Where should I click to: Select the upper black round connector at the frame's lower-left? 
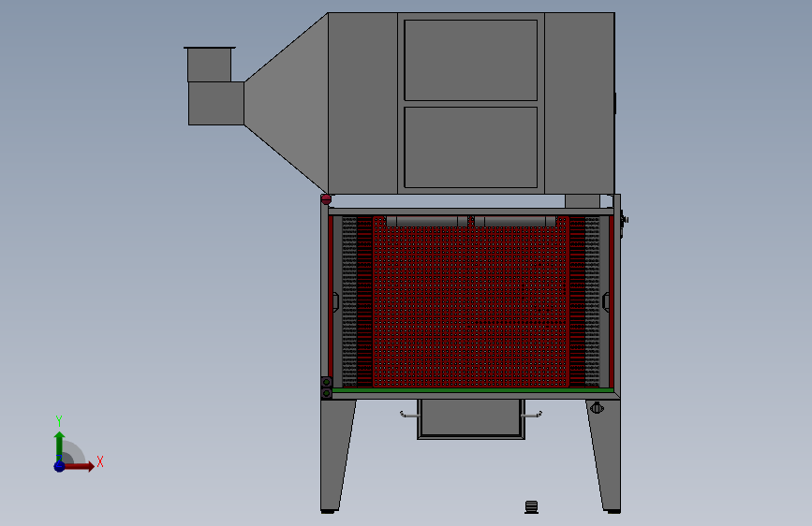326,383
